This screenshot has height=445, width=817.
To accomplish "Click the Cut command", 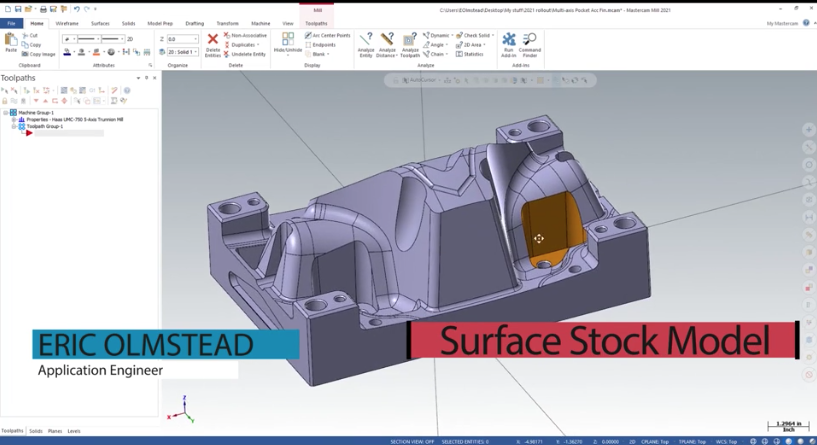I will click(x=30, y=35).
